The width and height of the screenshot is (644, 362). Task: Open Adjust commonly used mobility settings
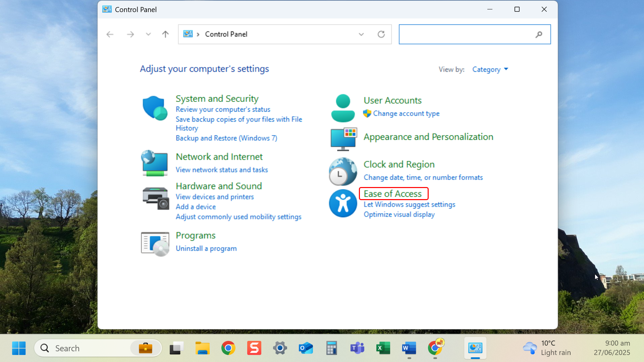(x=238, y=217)
